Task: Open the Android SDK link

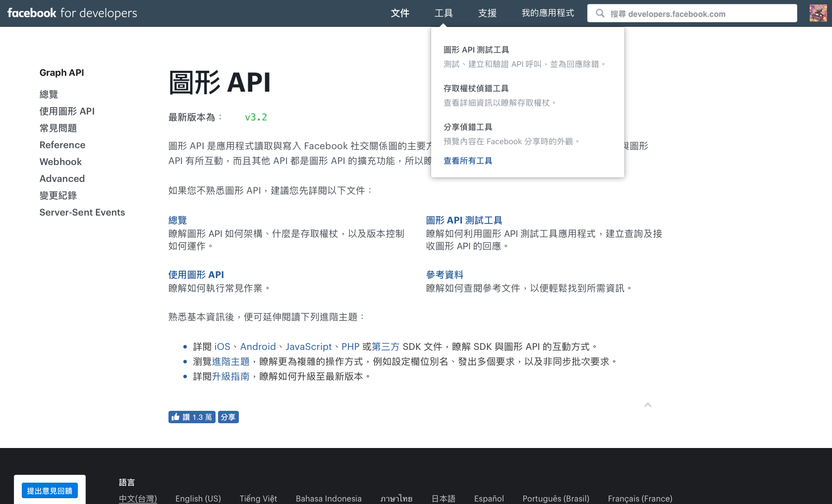Action: (258, 346)
